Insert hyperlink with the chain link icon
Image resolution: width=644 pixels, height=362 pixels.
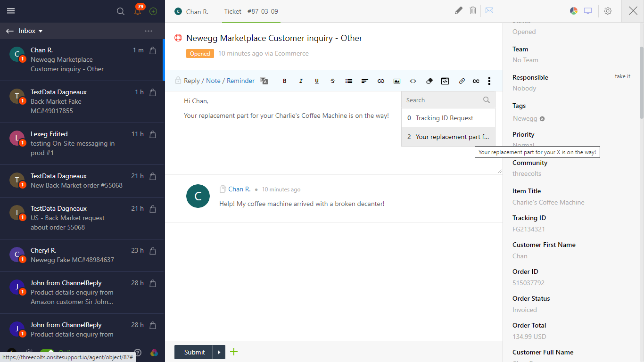[381, 81]
